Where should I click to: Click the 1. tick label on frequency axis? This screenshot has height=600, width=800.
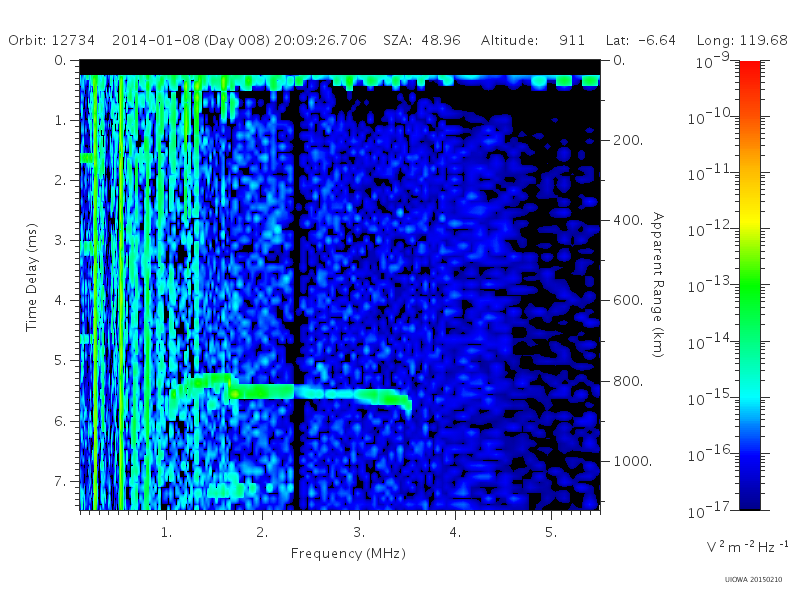pos(166,532)
